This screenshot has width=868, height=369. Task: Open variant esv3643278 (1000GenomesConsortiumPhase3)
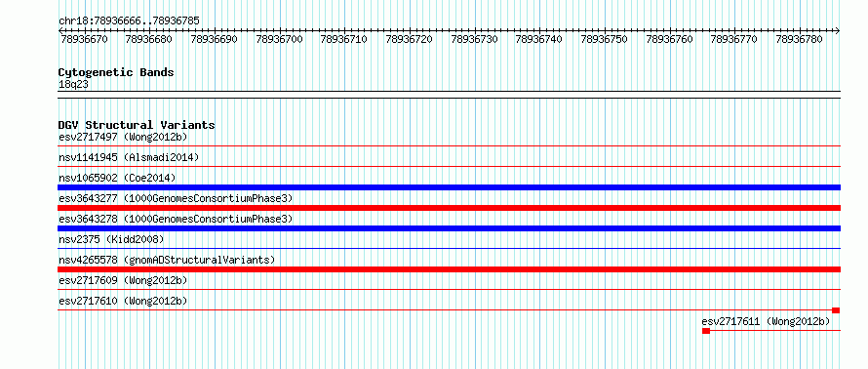176,219
